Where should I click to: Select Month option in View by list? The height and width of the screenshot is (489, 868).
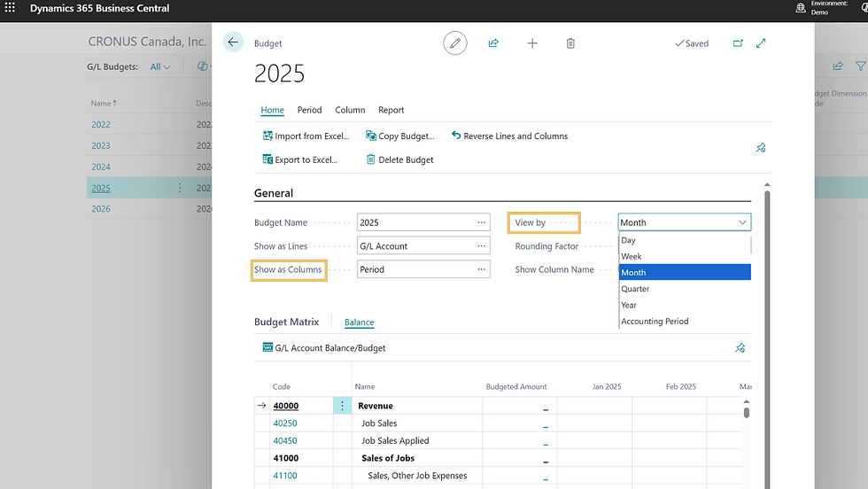point(684,272)
